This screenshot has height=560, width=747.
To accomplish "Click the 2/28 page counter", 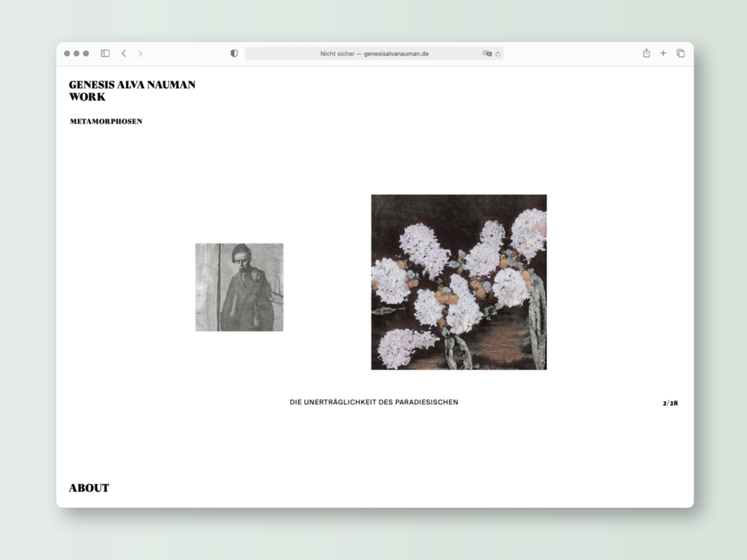I will pyautogui.click(x=670, y=403).
